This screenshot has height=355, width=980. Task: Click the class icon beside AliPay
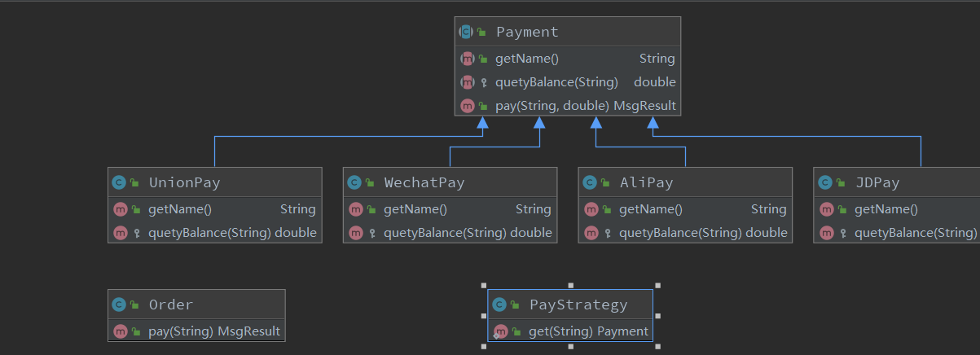pos(590,182)
